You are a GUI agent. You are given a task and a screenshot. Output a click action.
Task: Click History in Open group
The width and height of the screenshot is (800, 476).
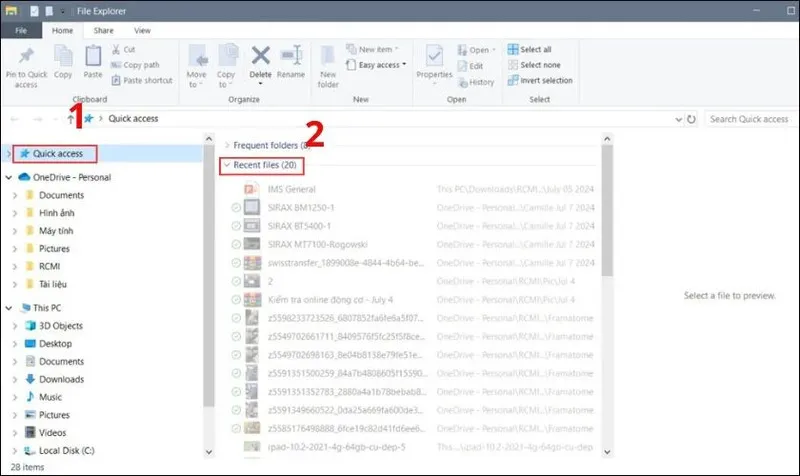coord(476,82)
